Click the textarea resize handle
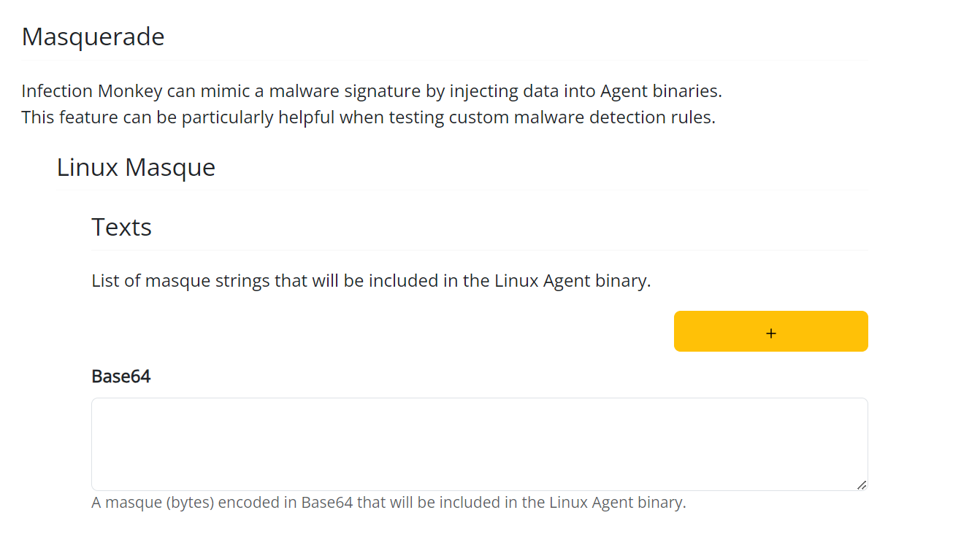This screenshot has height=537, width=980. point(862,484)
